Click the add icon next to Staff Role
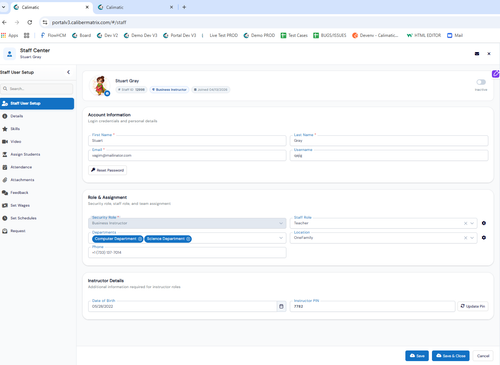500x365 pixels. point(484,223)
